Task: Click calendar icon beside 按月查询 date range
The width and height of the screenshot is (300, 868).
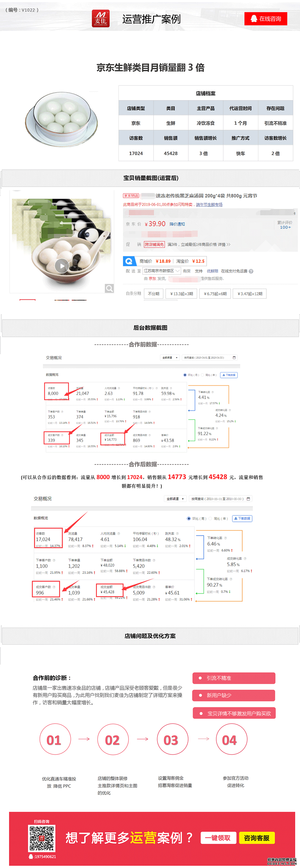Action: [x=234, y=358]
